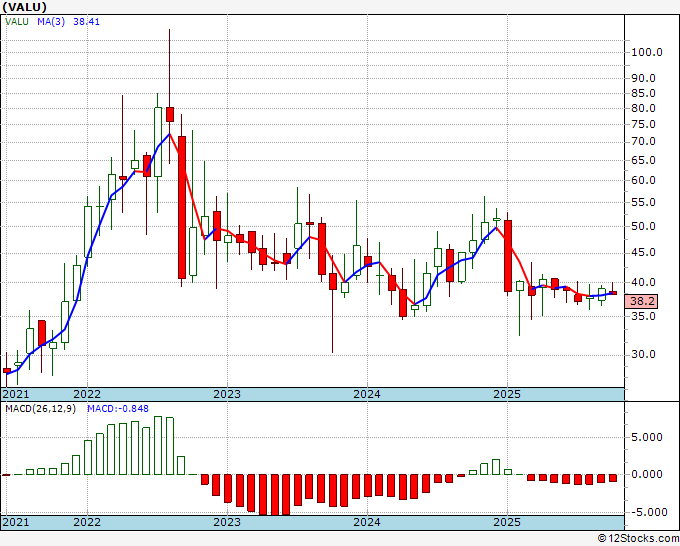The image size is (680, 546).
Task: Click the 38.41 moving average value
Action: (86, 21)
